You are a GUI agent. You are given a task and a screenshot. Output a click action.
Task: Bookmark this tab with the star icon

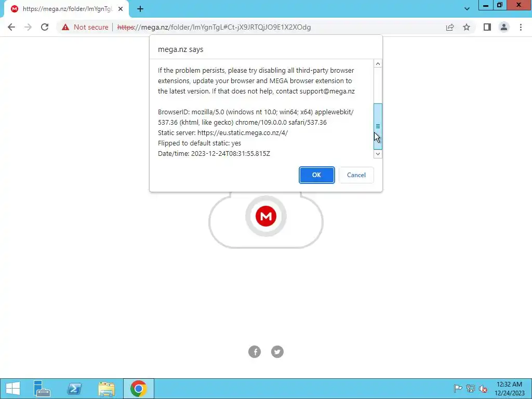point(467,27)
